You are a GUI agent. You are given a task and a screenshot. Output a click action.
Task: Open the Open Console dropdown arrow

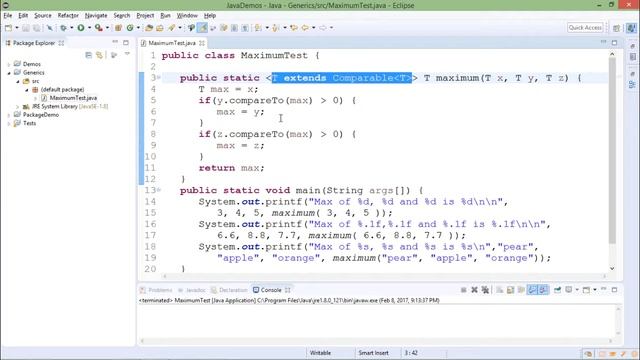595,290
